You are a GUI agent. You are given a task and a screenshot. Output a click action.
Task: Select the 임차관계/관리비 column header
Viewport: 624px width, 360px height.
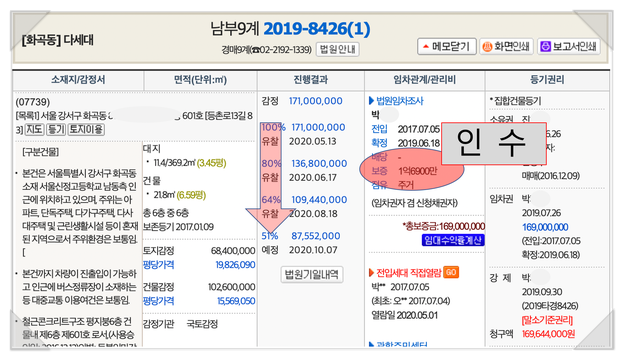(x=425, y=80)
